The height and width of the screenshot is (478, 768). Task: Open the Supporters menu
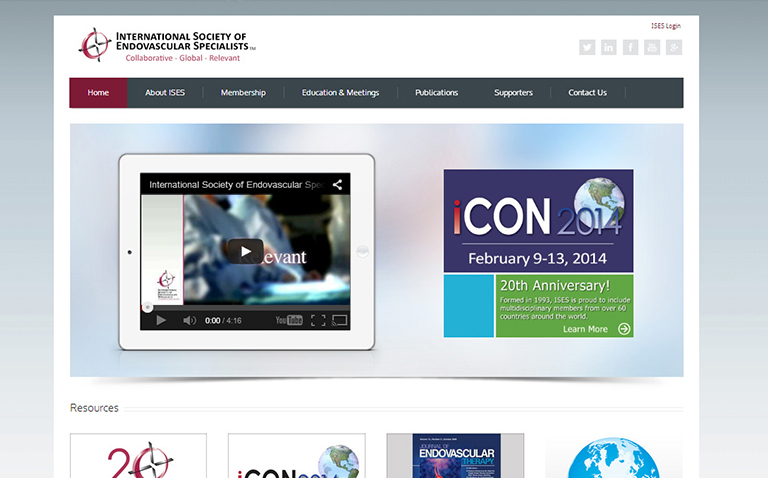(513, 93)
